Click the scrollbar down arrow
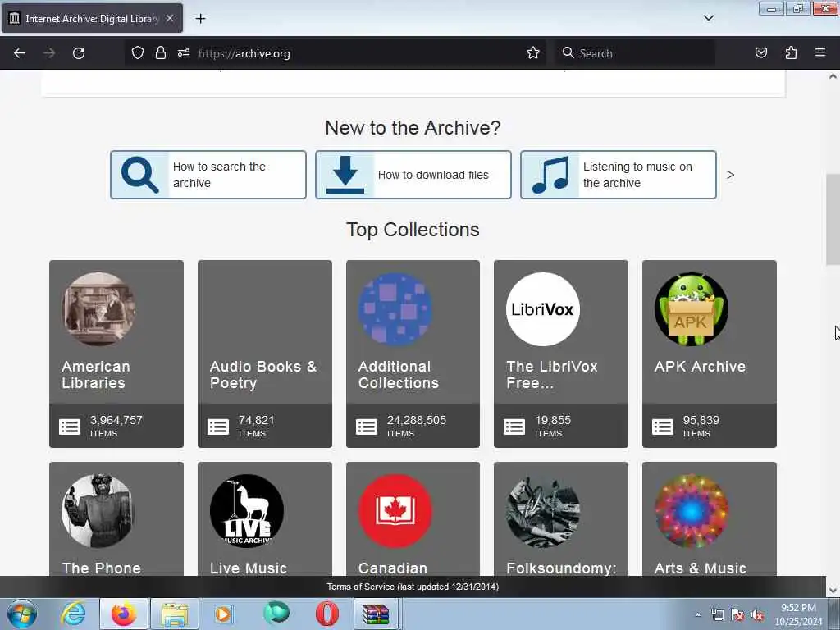Image resolution: width=840 pixels, height=630 pixels. click(x=833, y=591)
